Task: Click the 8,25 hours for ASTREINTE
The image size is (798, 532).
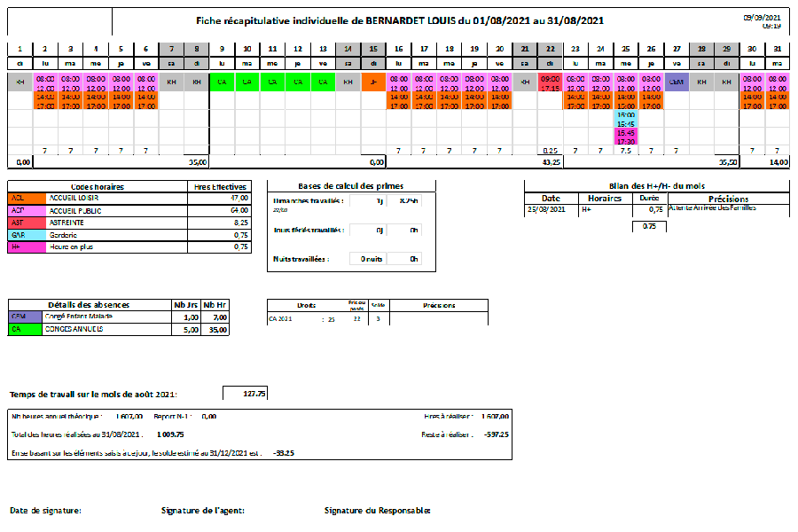Action: point(240,223)
